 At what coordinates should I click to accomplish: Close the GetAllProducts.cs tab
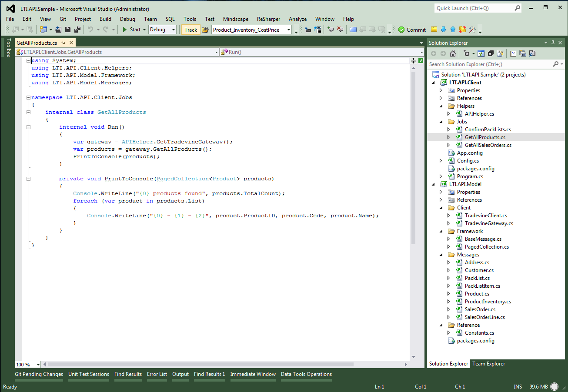pyautogui.click(x=71, y=43)
